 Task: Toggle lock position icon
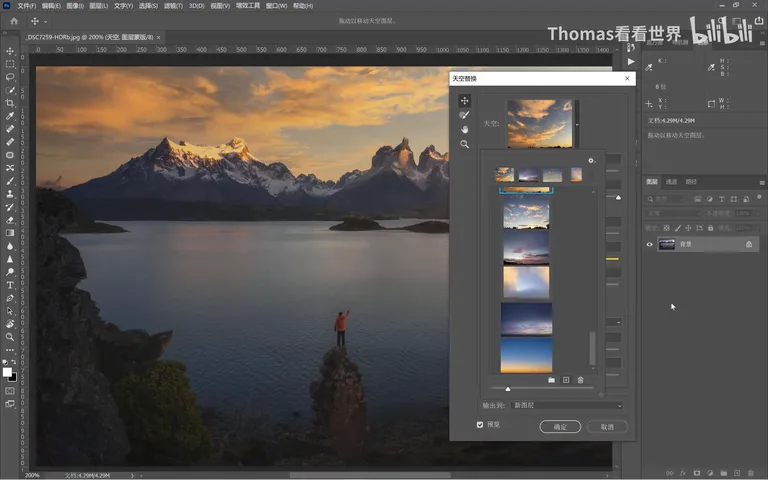click(x=688, y=228)
